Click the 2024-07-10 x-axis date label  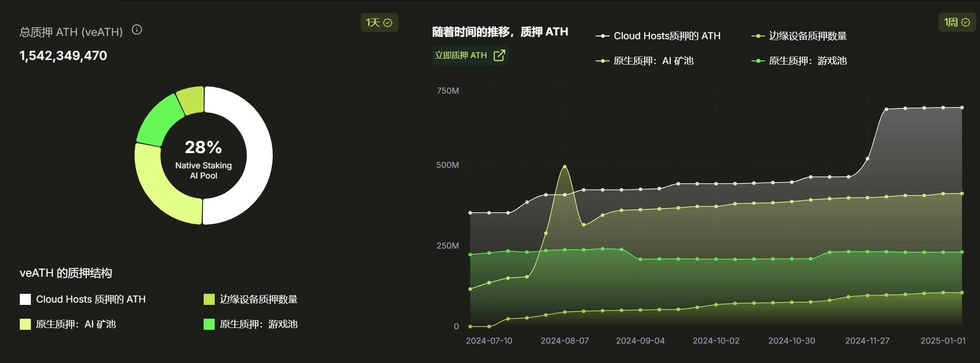489,341
